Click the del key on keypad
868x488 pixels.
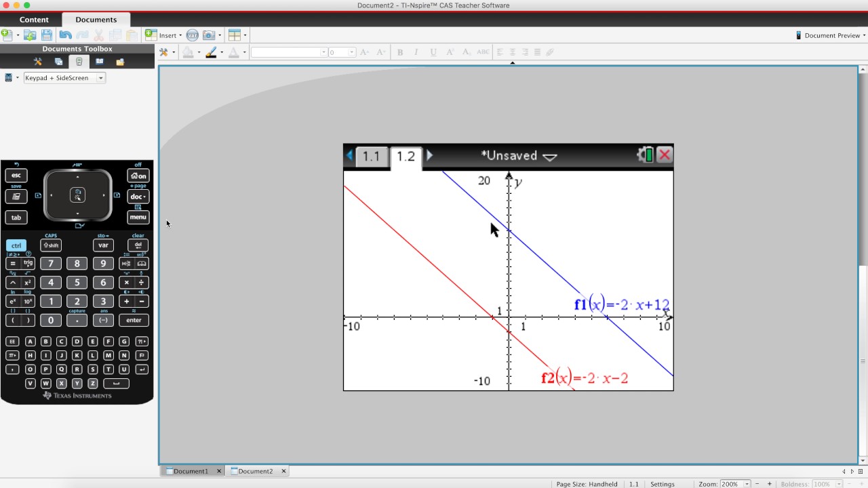pos(138,245)
